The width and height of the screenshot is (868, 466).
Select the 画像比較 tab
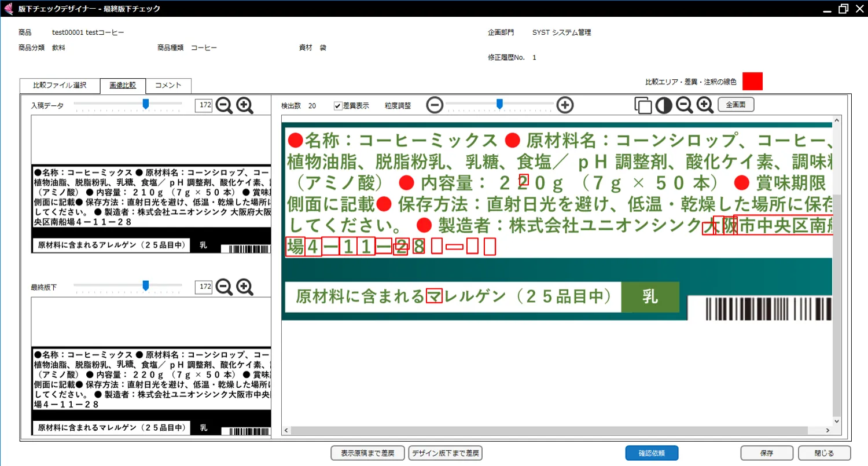pos(123,86)
